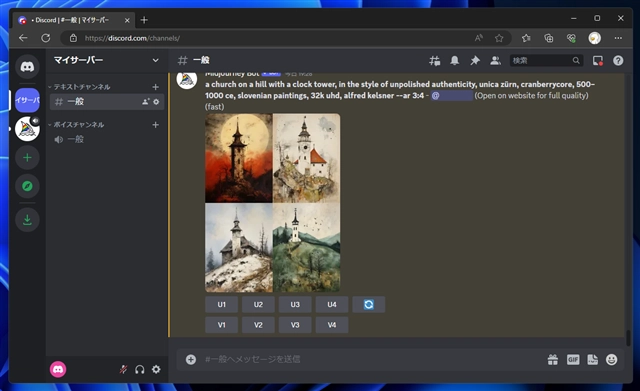Open emoji picker smiley icon
Image resolution: width=640 pixels, height=391 pixels.
(x=611, y=360)
